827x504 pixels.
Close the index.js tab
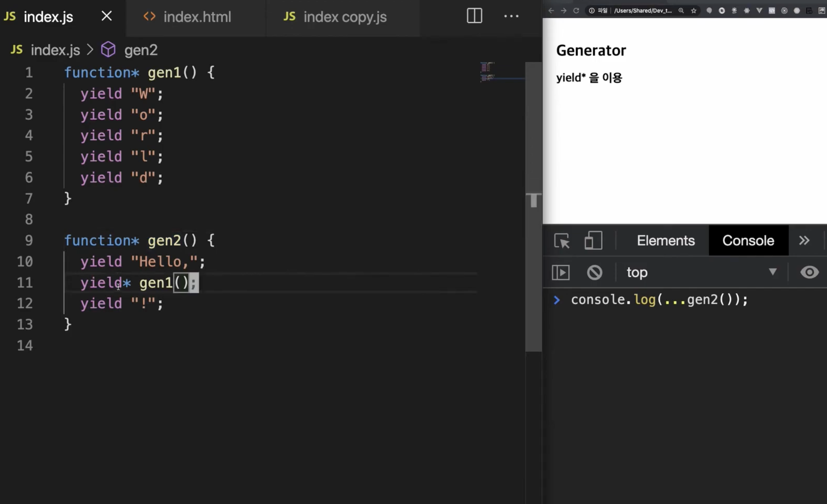107,16
